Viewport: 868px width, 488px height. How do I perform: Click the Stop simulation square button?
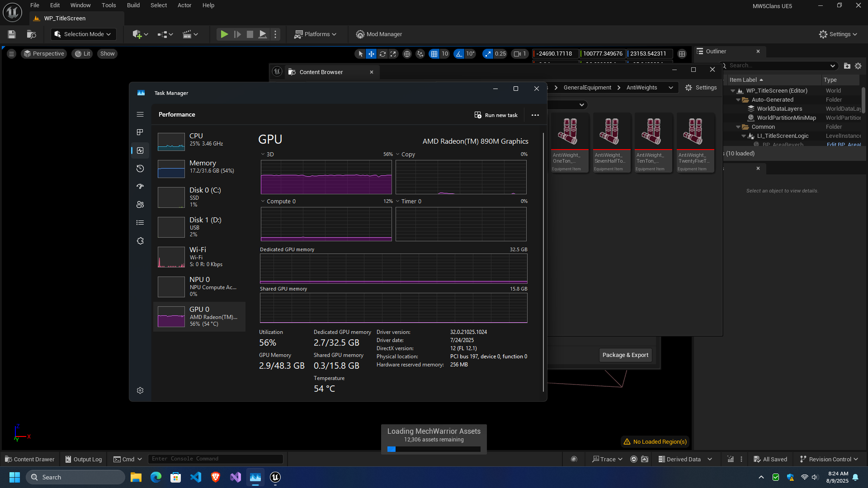[250, 34]
